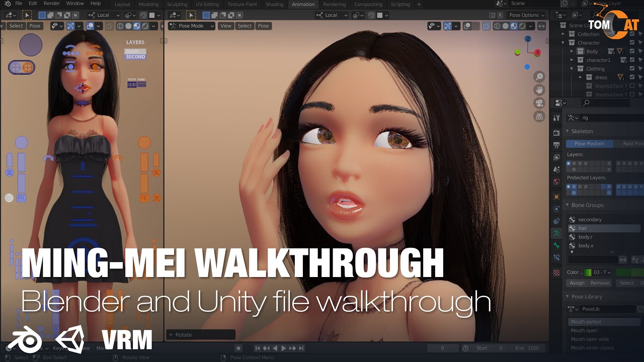Toggle camera view gizmo icon
This screenshot has width=644, height=362.
539,103
